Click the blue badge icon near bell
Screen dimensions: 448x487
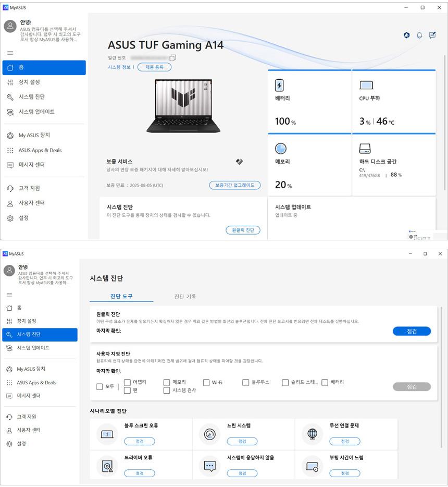[406, 35]
